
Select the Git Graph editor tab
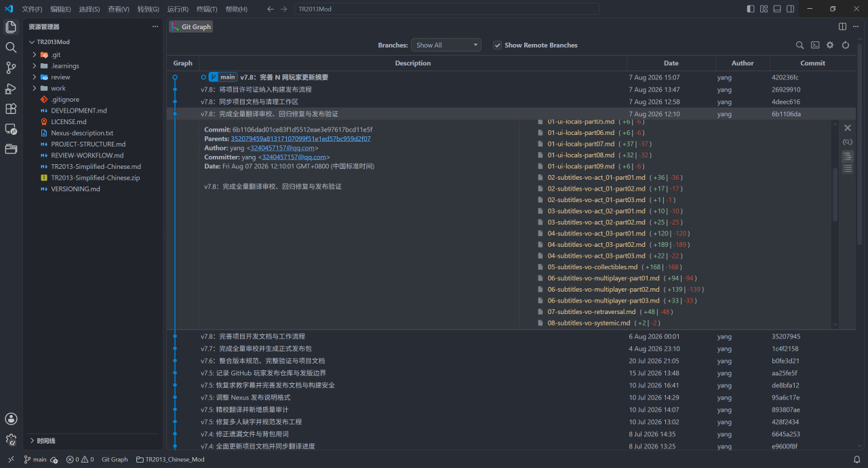point(191,26)
